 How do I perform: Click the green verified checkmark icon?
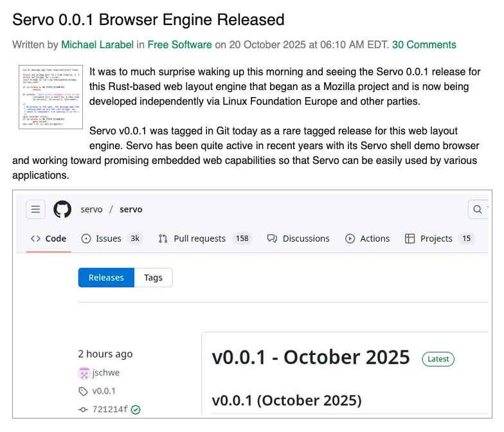click(136, 410)
